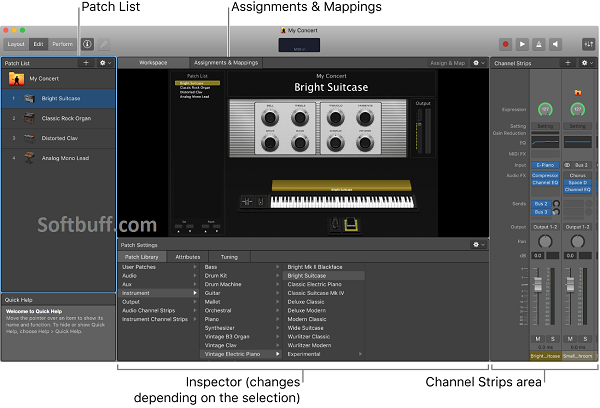Open Channel EQ on the Bright Suitcase strip

pyautogui.click(x=545, y=183)
